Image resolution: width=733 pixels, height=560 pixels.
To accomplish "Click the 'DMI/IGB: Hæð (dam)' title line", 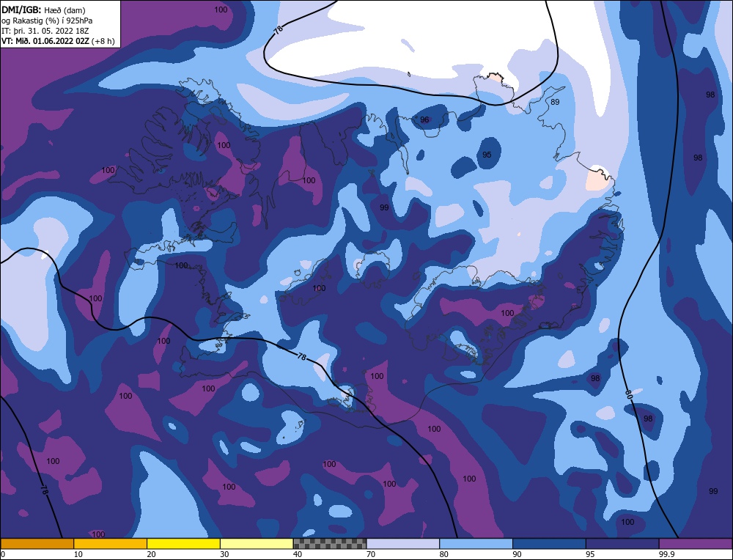I will (x=43, y=10).
